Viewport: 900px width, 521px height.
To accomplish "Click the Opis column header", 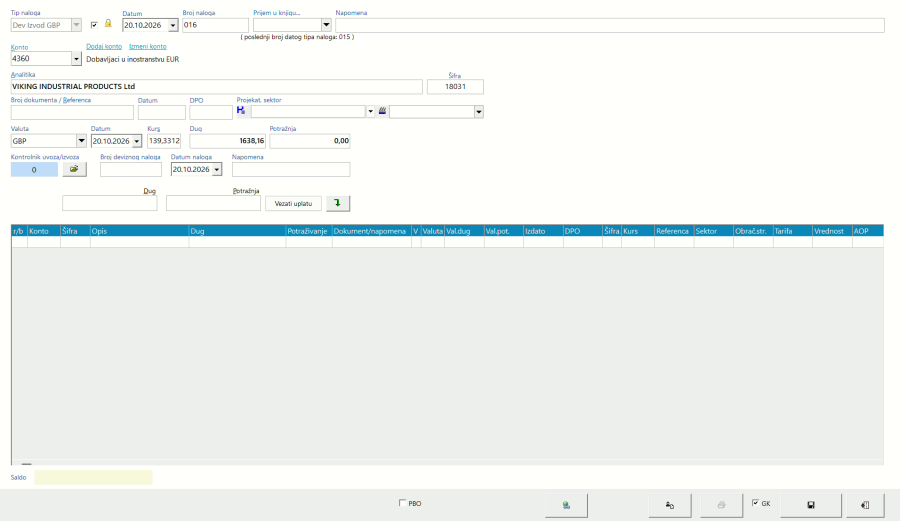I will coord(139,231).
